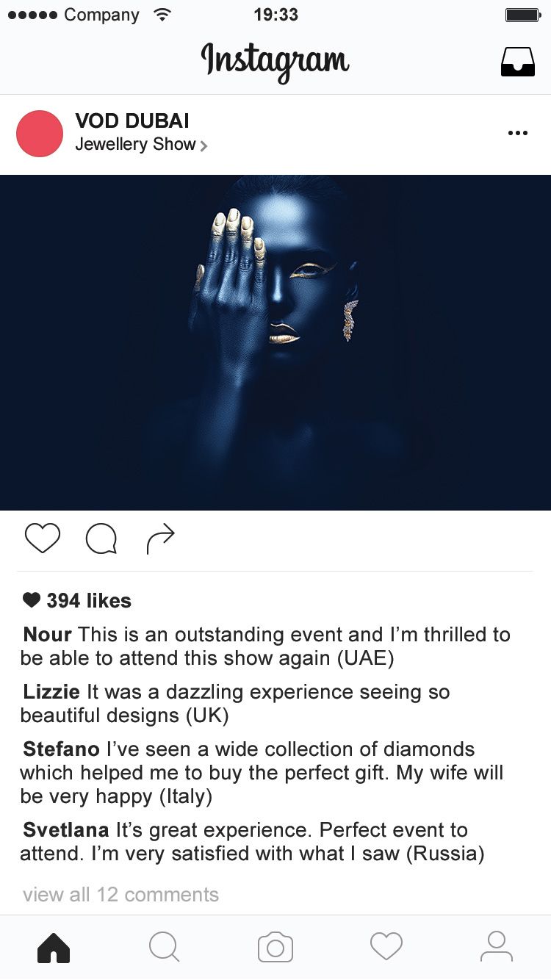Open the VOD DUBAI account name

132,121
